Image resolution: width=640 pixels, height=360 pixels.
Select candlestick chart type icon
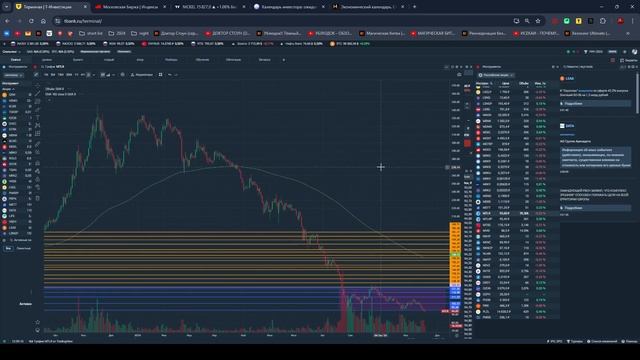coord(103,75)
